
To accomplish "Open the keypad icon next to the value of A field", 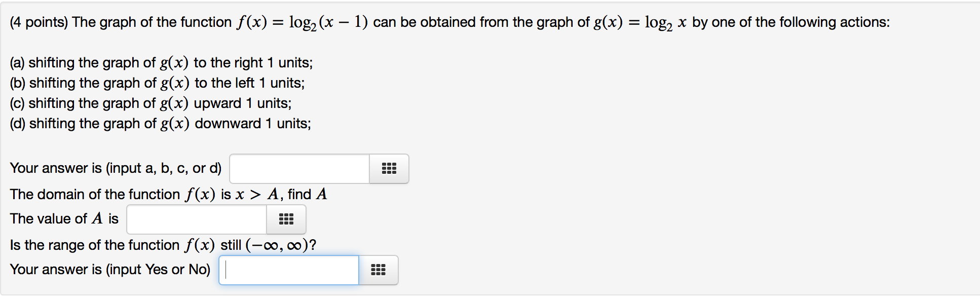I will (x=286, y=219).
